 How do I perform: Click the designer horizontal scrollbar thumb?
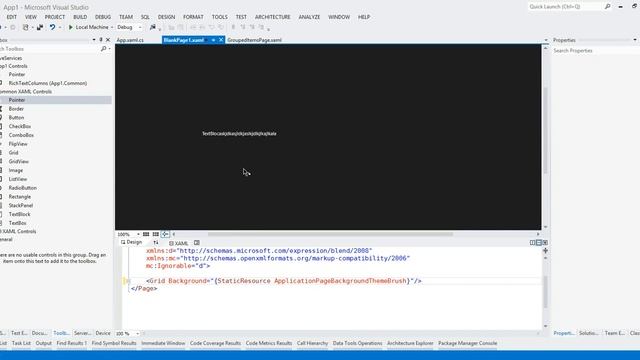(330, 234)
